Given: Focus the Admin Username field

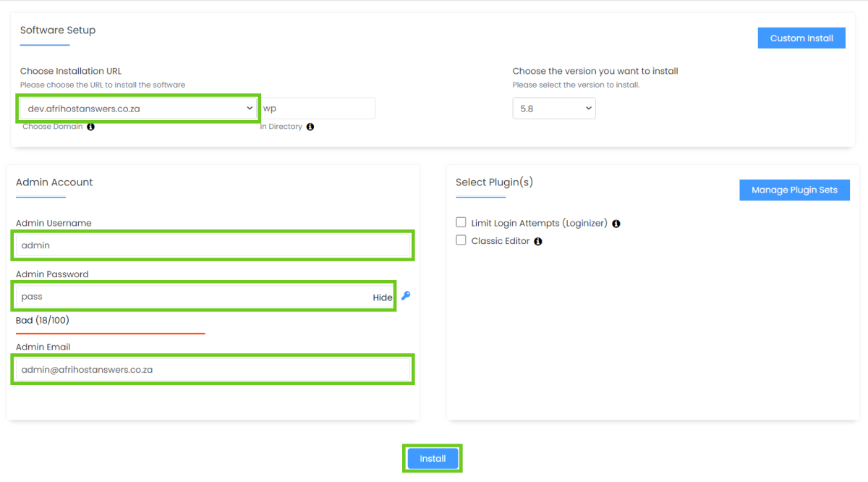Looking at the screenshot, I should (x=213, y=245).
